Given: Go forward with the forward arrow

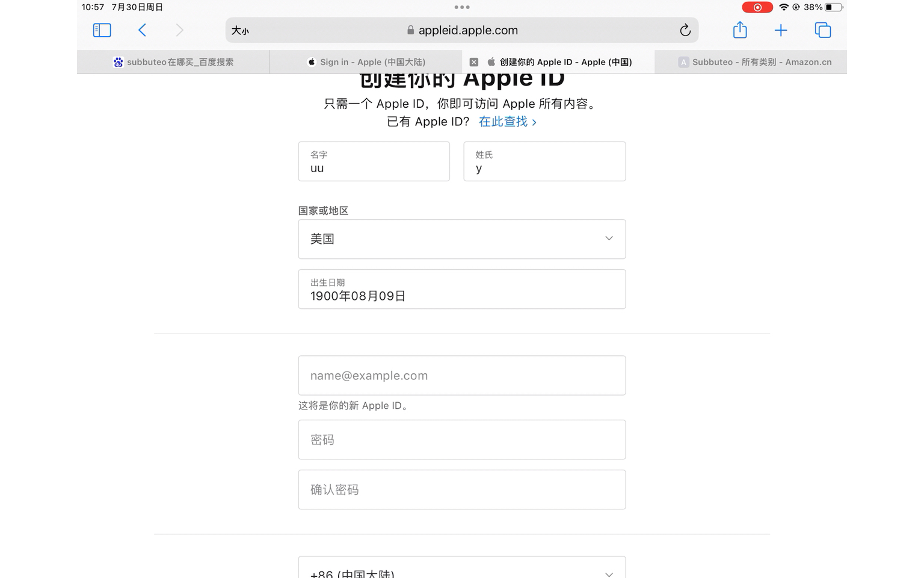Looking at the screenshot, I should click(x=179, y=30).
